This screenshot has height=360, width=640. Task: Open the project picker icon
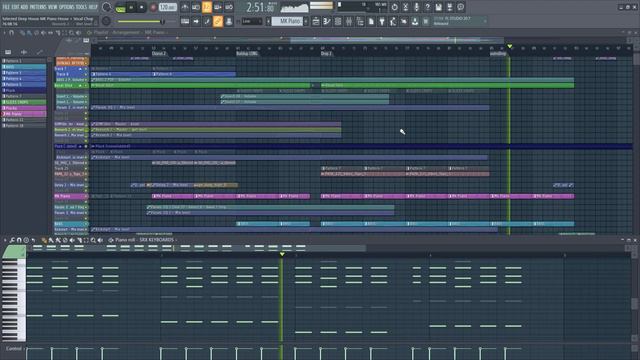coord(371,21)
